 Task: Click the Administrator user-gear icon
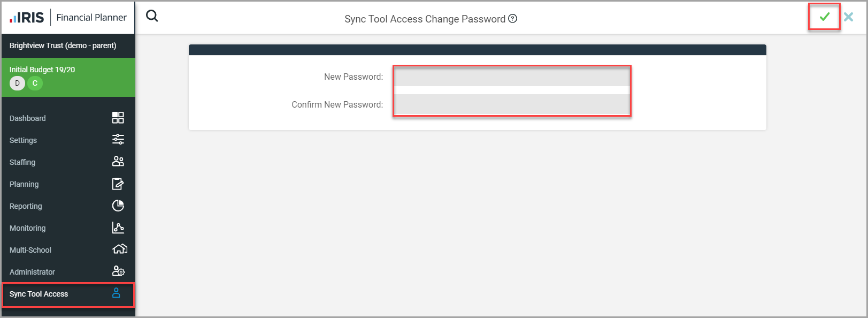click(118, 271)
